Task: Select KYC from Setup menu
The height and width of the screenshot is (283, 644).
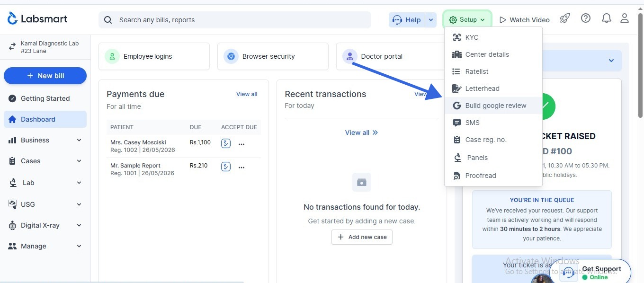Action: (493, 37)
